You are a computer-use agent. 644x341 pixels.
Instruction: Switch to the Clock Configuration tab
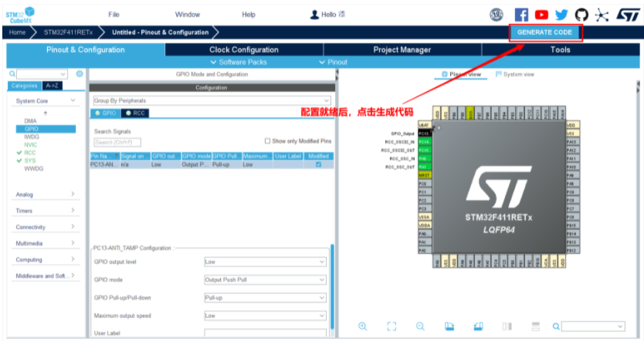[244, 49]
